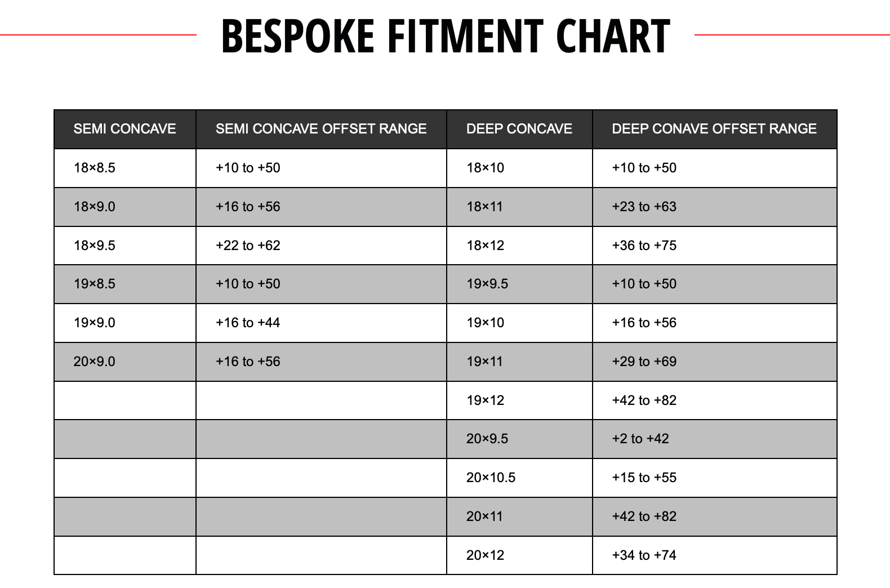Click the 18×9.0 size cell
The image size is (890, 588).
pyautogui.click(x=95, y=207)
